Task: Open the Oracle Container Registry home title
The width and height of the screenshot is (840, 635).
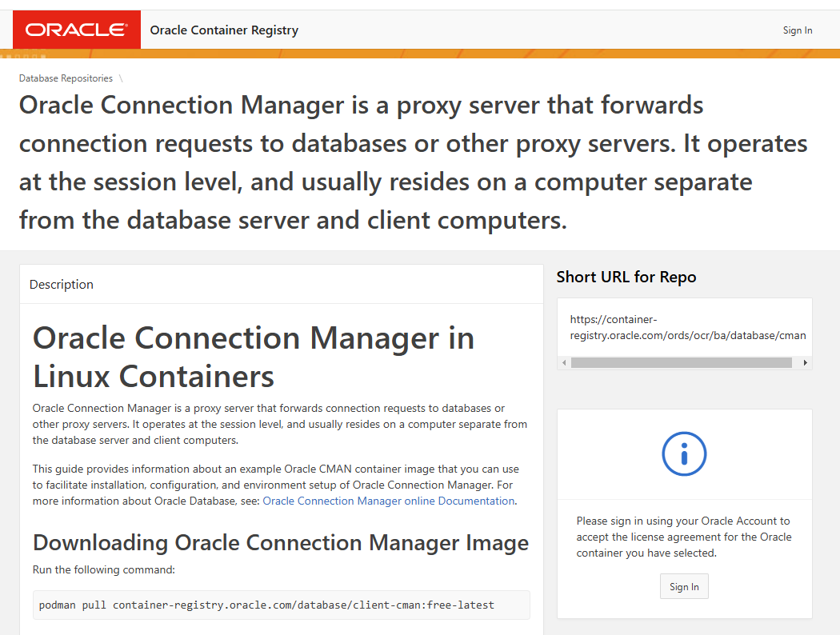Action: coord(224,30)
